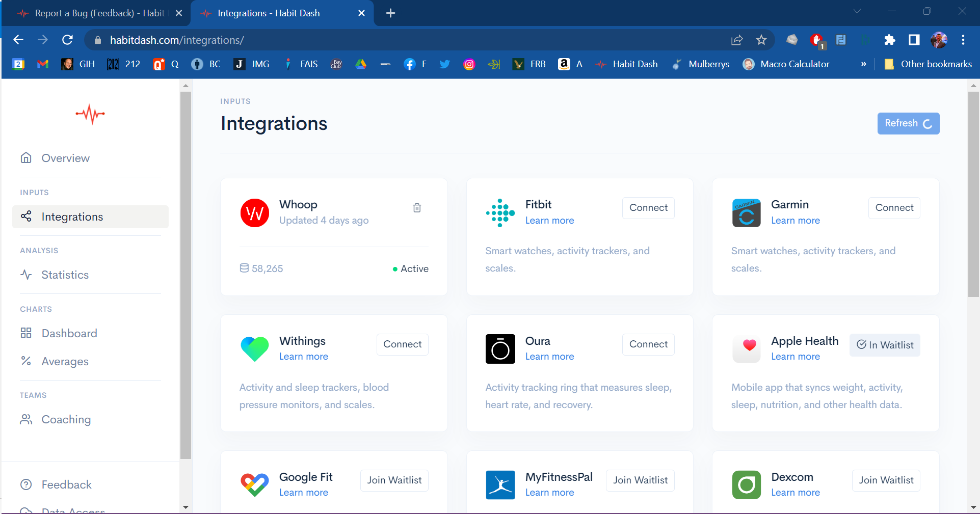Click the Apple Health heart logo

[747, 349]
